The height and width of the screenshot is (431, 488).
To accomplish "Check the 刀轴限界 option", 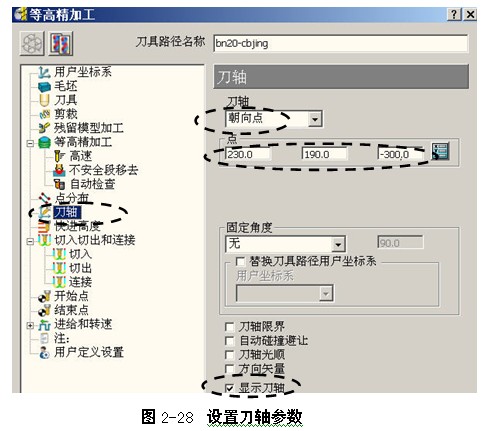I will 229,327.
